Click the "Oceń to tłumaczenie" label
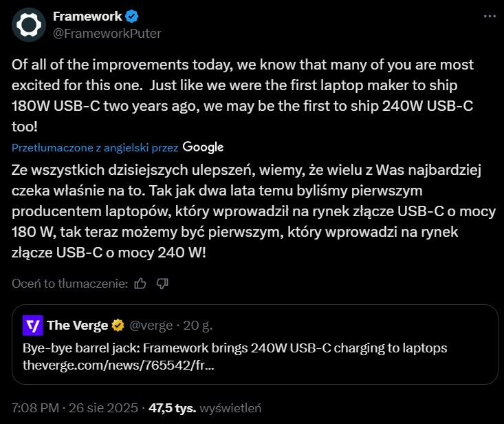504x424 pixels. [69, 283]
